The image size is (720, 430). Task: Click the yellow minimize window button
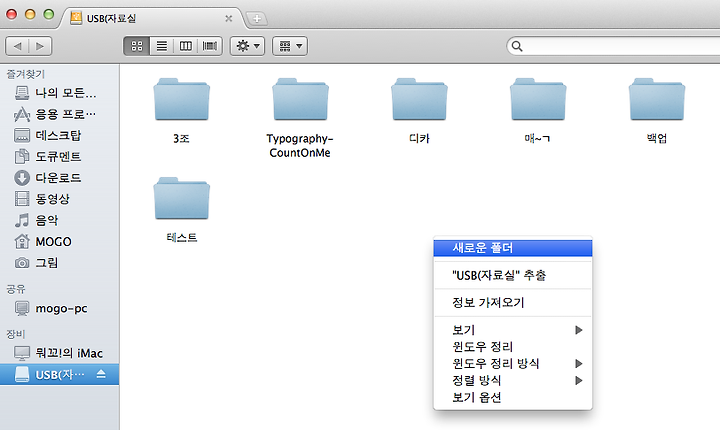30,14
